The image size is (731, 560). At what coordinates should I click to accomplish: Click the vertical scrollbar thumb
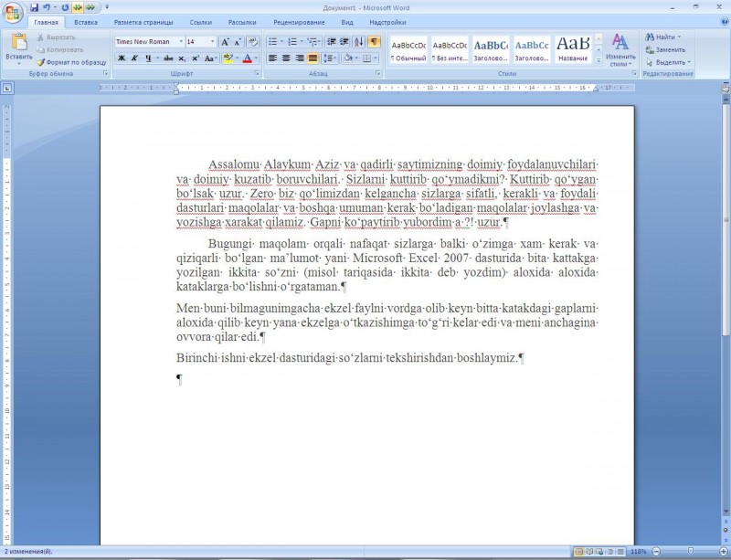click(x=726, y=218)
